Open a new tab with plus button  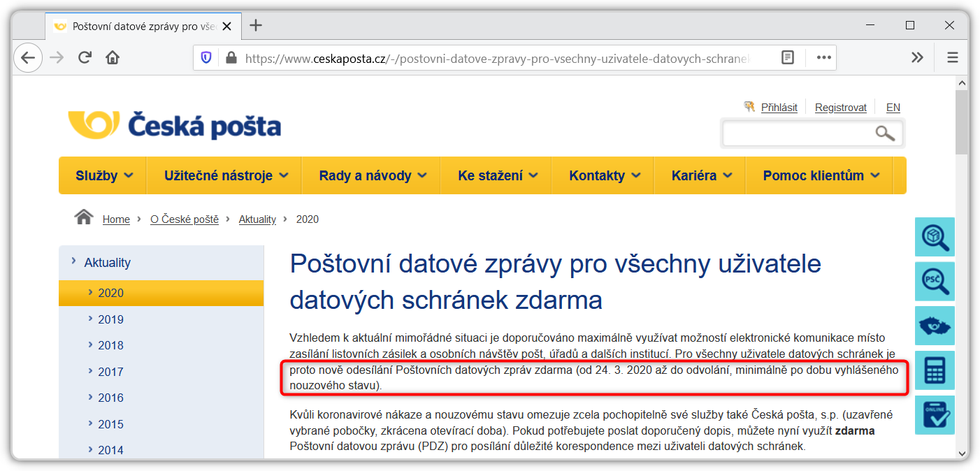256,26
